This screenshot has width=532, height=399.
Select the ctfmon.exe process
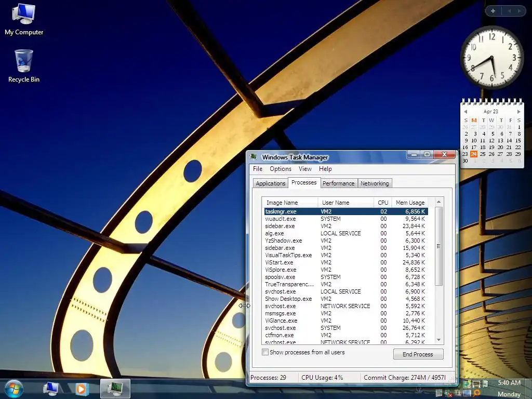pos(279,335)
